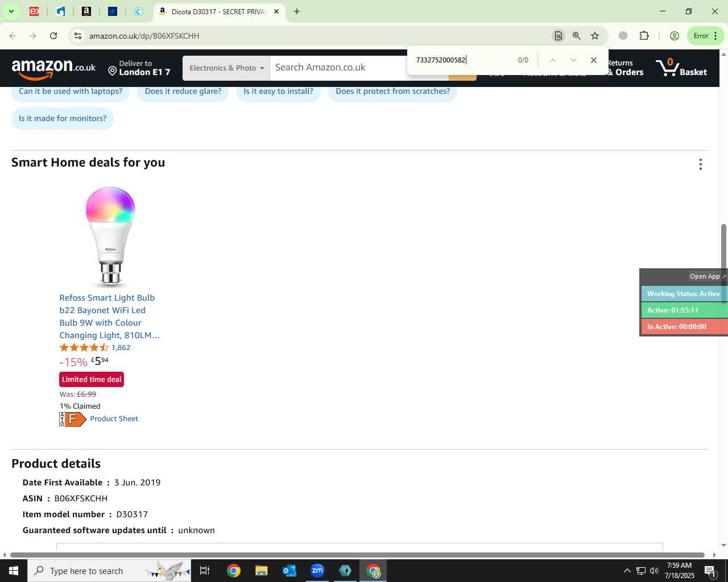Open a new browser tab
This screenshot has height=582, width=728.
click(x=296, y=11)
